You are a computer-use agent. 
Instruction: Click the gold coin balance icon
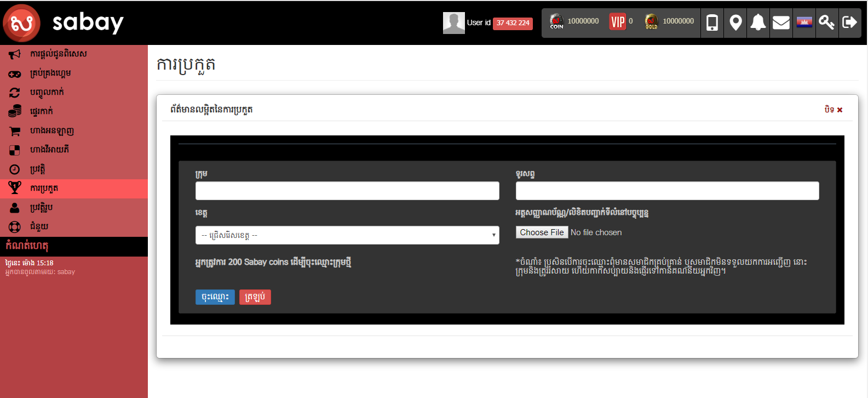coord(651,22)
